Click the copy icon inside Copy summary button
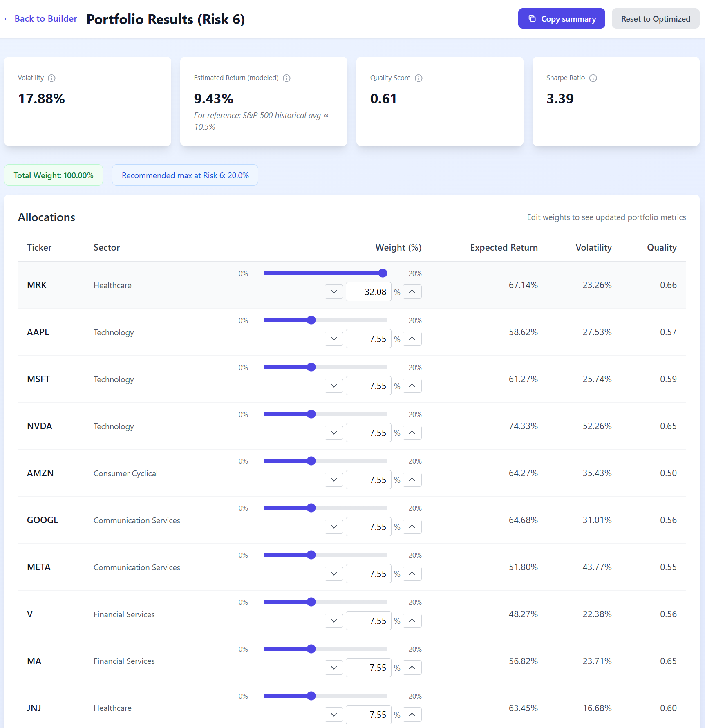705x728 pixels. pyautogui.click(x=532, y=18)
